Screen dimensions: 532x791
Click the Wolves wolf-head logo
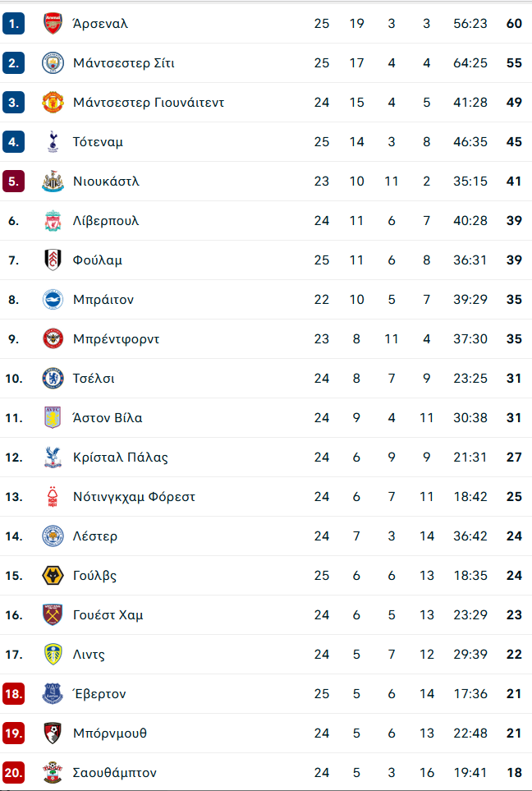(x=53, y=576)
